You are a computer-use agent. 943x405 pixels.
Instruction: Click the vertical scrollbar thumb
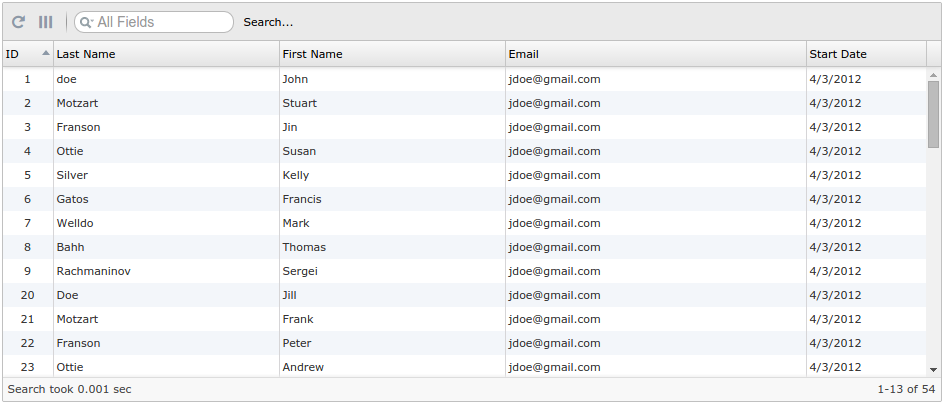[x=933, y=114]
